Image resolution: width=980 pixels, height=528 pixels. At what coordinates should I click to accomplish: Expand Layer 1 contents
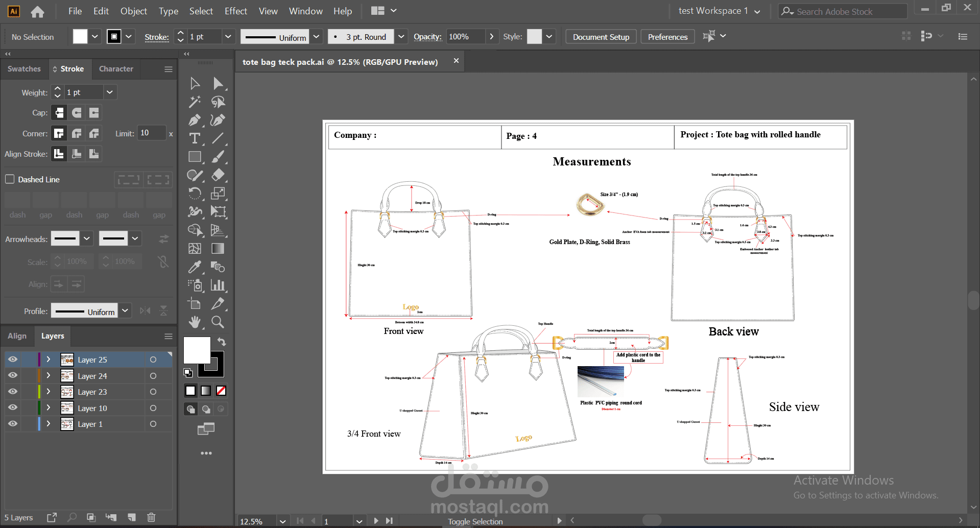(x=49, y=424)
